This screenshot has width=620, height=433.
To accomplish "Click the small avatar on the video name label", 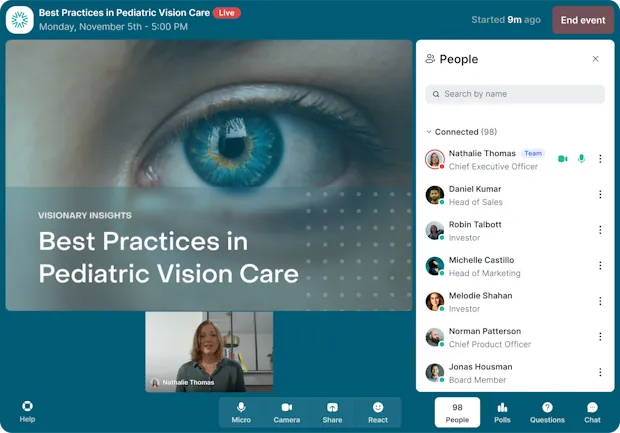I will (155, 382).
